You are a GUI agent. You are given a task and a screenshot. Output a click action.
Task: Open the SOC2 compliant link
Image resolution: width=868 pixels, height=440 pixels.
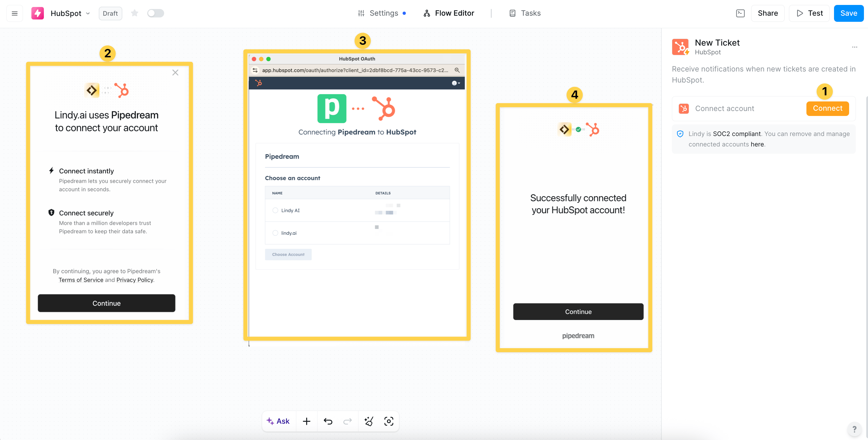pyautogui.click(x=737, y=134)
